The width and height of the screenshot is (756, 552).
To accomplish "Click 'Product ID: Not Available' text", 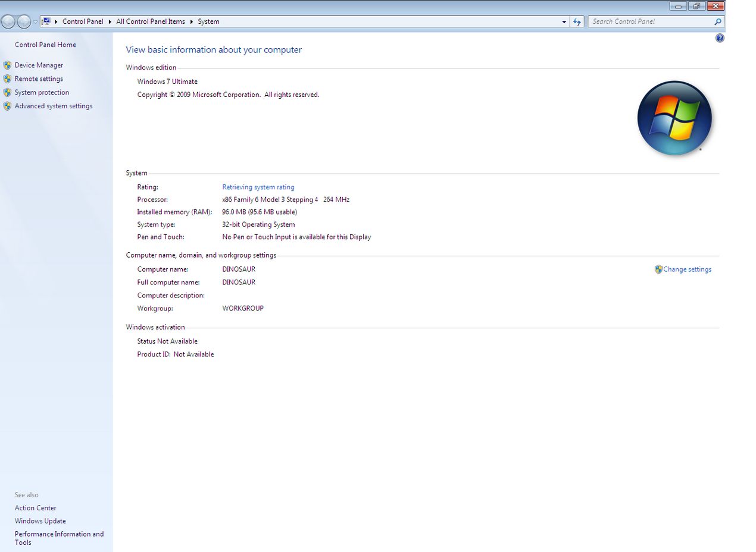I will (x=176, y=355).
